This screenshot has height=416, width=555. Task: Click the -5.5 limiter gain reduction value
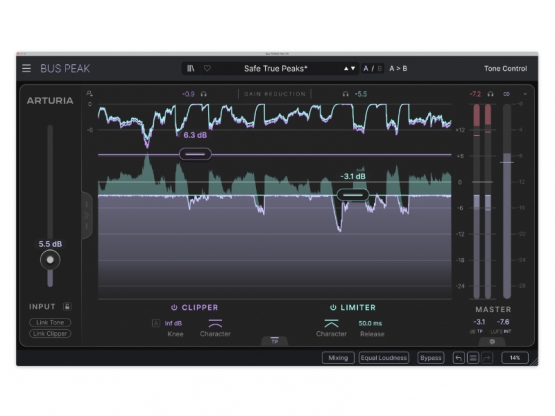point(361,94)
